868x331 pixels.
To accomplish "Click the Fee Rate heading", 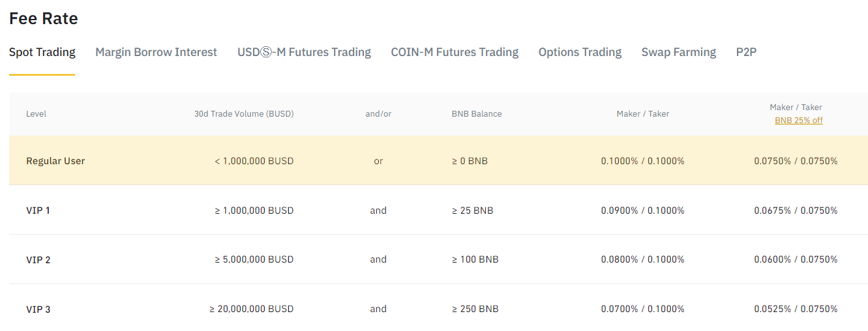I will (44, 19).
